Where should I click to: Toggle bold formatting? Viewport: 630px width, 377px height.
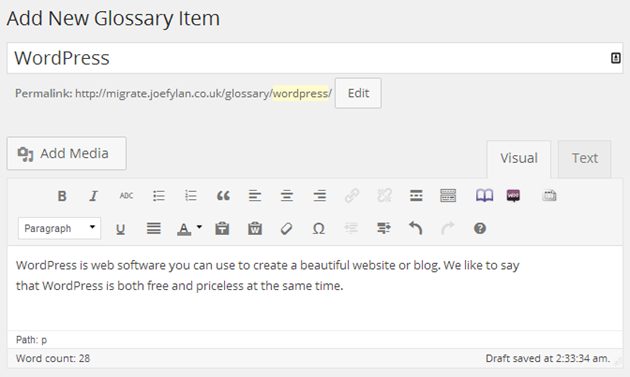62,196
